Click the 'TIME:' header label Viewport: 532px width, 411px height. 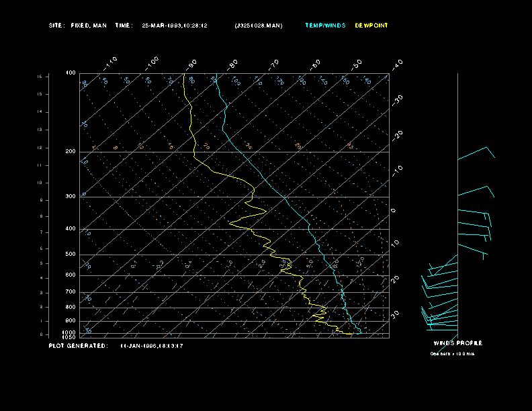pyautogui.click(x=124, y=26)
